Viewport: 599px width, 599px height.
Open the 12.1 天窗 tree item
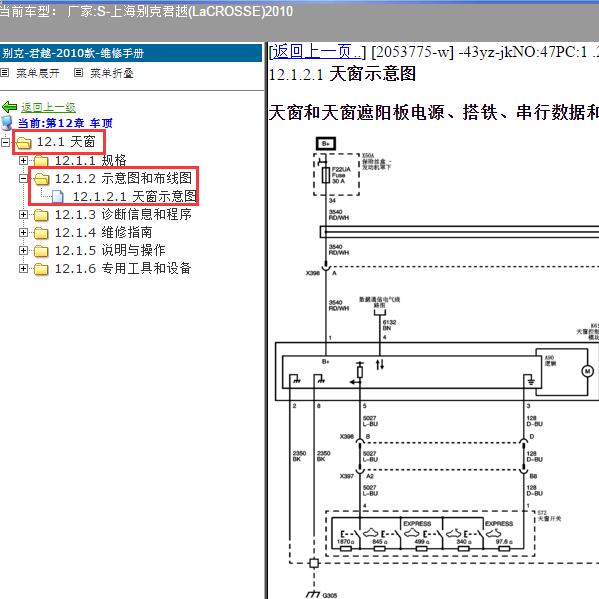pyautogui.click(x=66, y=142)
